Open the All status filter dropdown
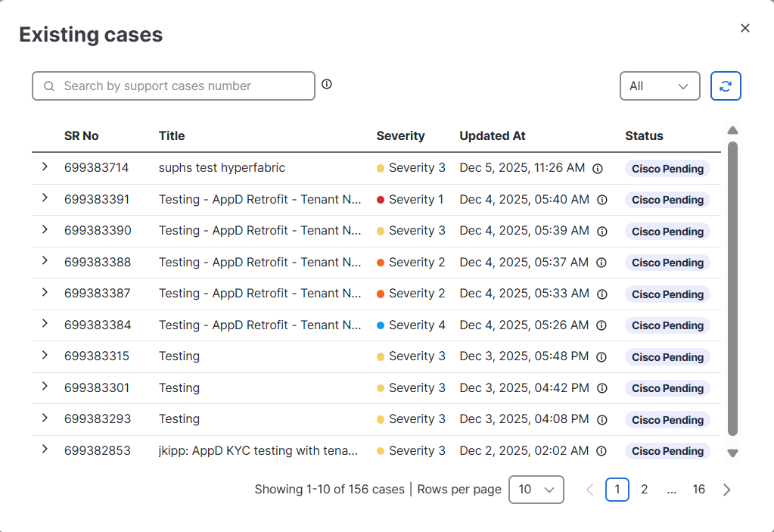 pyautogui.click(x=659, y=86)
